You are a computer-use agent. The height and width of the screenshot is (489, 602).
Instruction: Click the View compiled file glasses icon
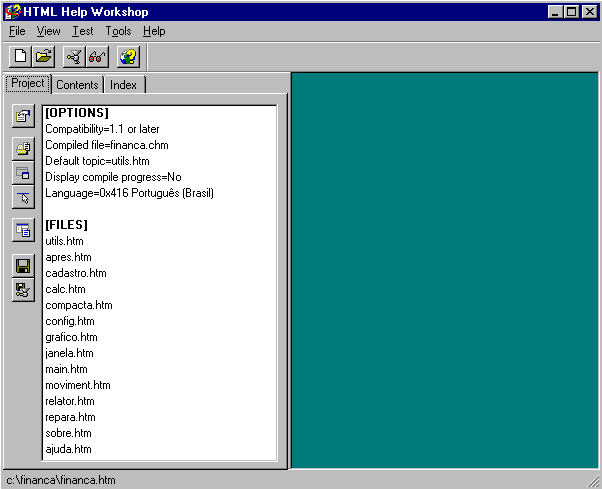[x=98, y=56]
